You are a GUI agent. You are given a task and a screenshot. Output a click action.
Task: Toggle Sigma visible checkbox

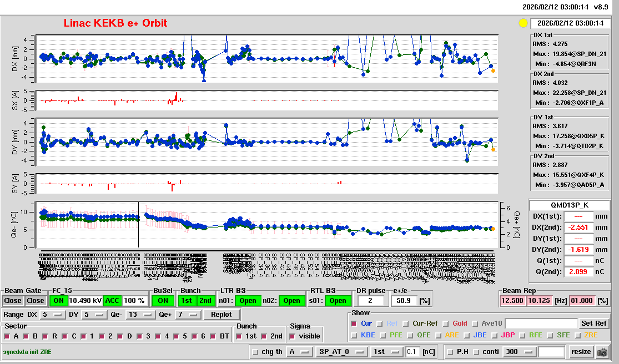pyautogui.click(x=293, y=336)
